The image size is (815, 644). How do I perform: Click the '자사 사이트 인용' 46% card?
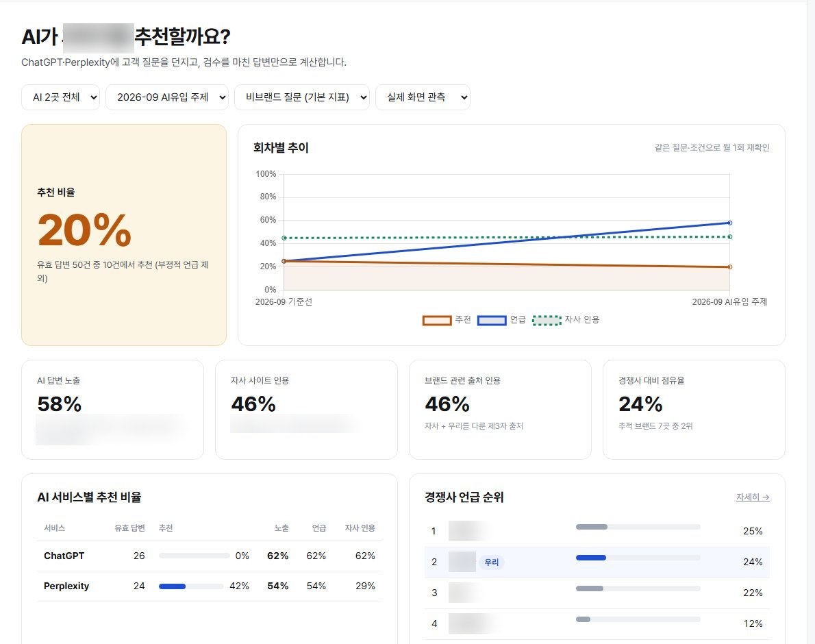click(x=306, y=410)
